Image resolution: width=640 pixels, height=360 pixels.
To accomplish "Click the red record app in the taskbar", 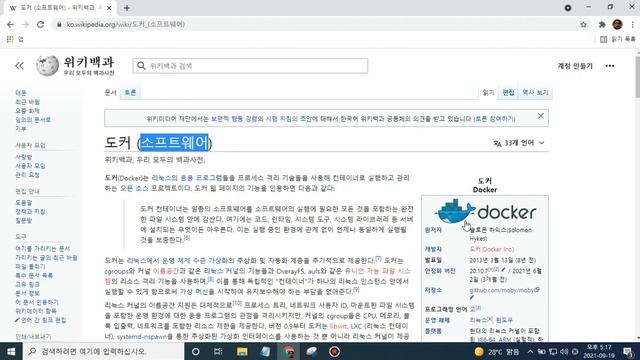I will [334, 351].
